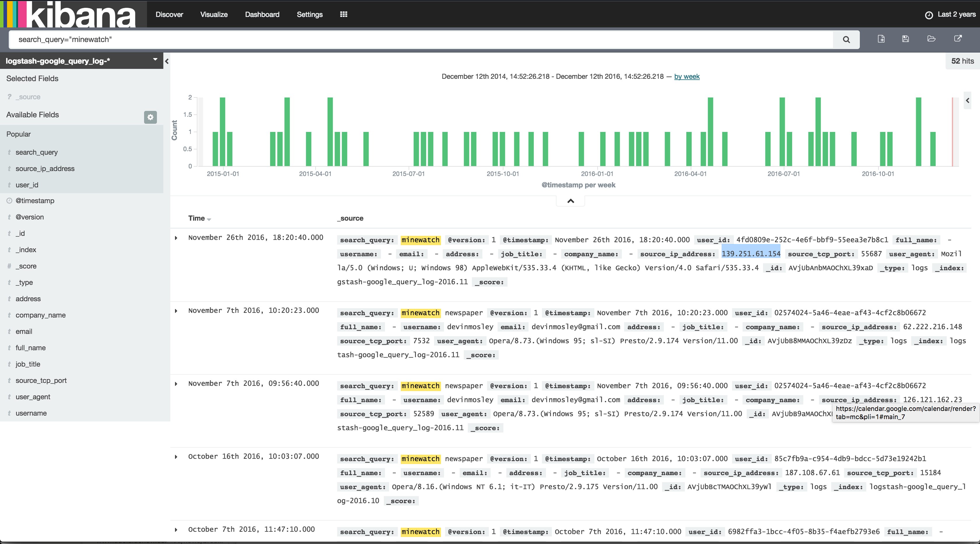
Task: Click the New Search icon
Action: [x=881, y=39]
